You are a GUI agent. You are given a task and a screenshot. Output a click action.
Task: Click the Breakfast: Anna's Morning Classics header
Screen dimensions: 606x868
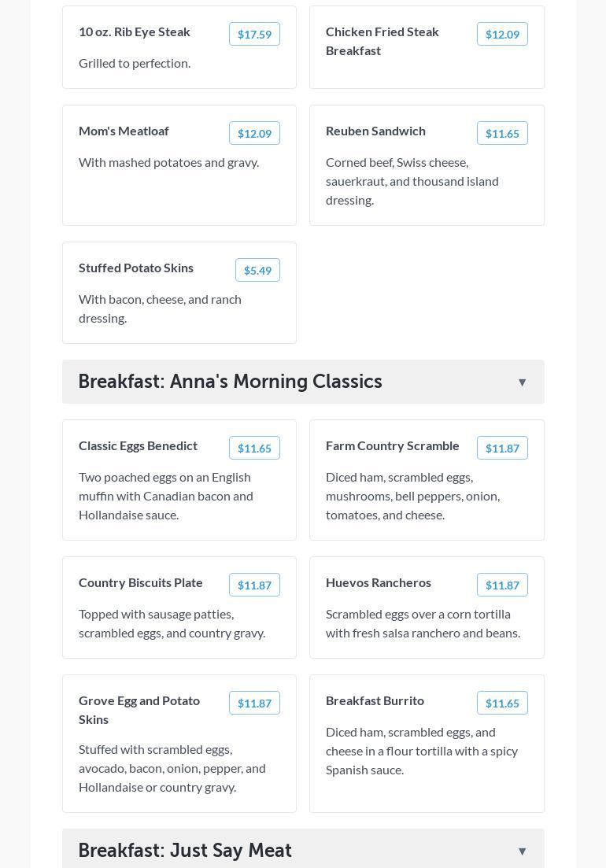coord(230,382)
